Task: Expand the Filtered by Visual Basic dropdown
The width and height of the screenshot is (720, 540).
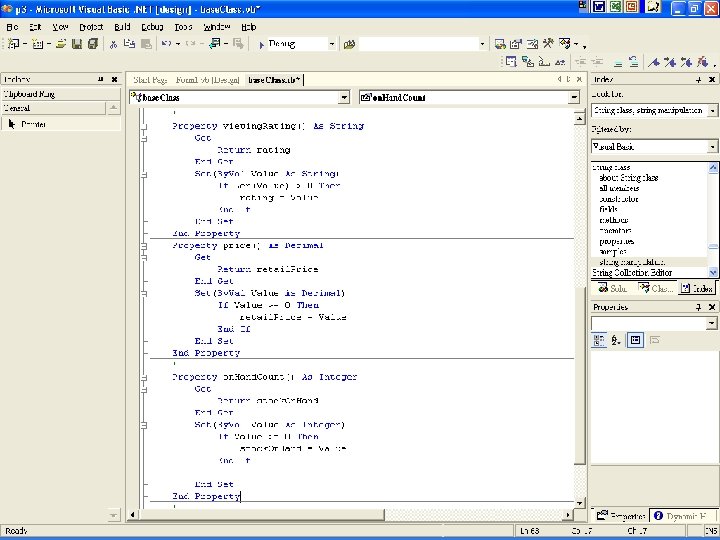Action: (713, 146)
